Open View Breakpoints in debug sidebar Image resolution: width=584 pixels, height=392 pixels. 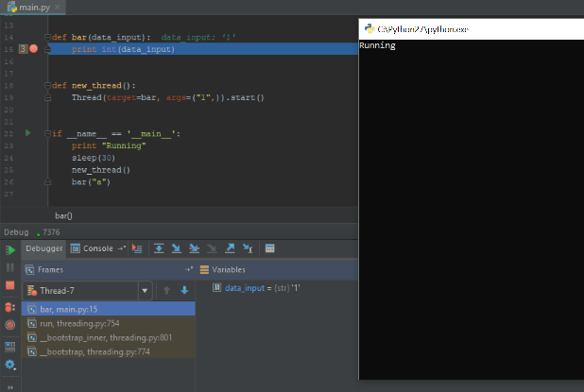[x=10, y=307]
